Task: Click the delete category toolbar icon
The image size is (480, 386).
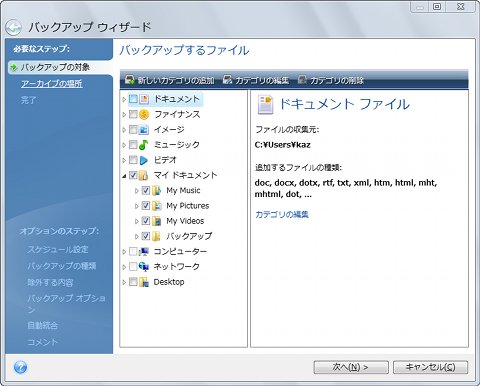Action: coord(302,80)
